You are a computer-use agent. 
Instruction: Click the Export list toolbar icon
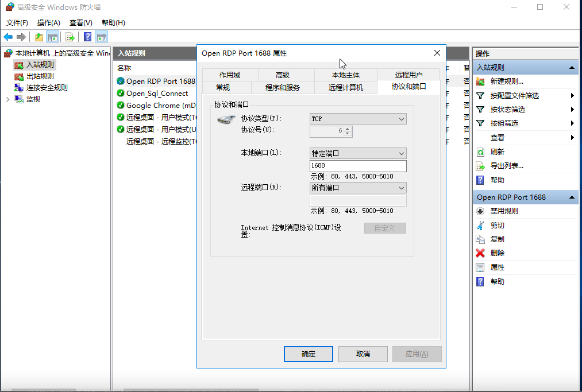click(x=70, y=37)
